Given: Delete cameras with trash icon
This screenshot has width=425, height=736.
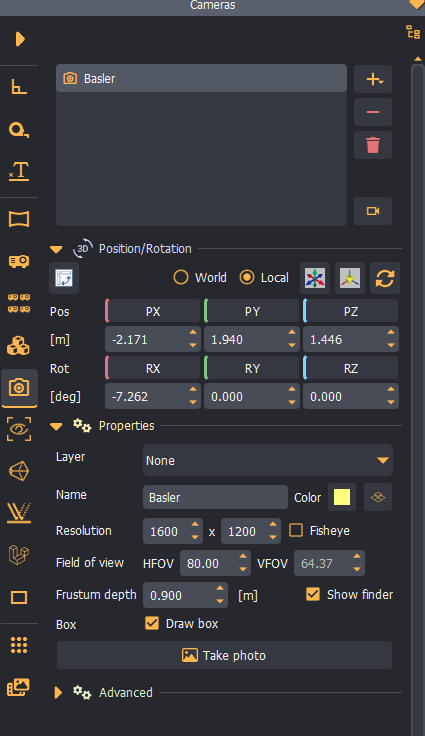Looking at the screenshot, I should [373, 145].
